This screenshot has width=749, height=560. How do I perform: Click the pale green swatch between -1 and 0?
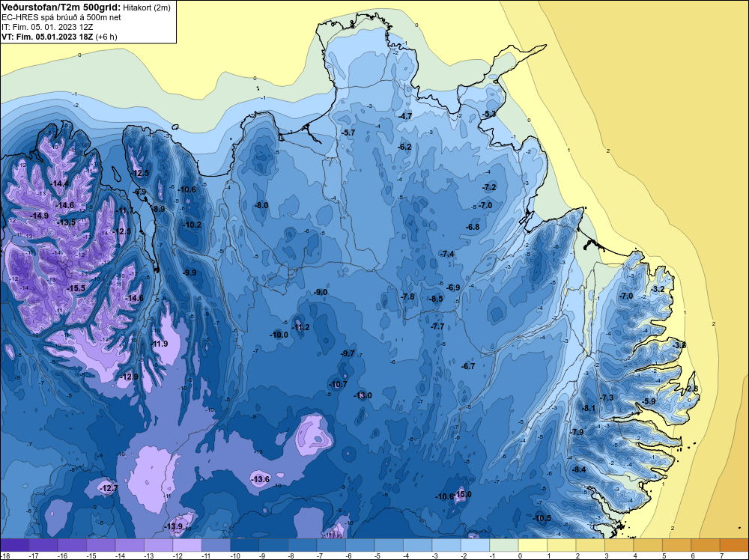pyautogui.click(x=504, y=545)
